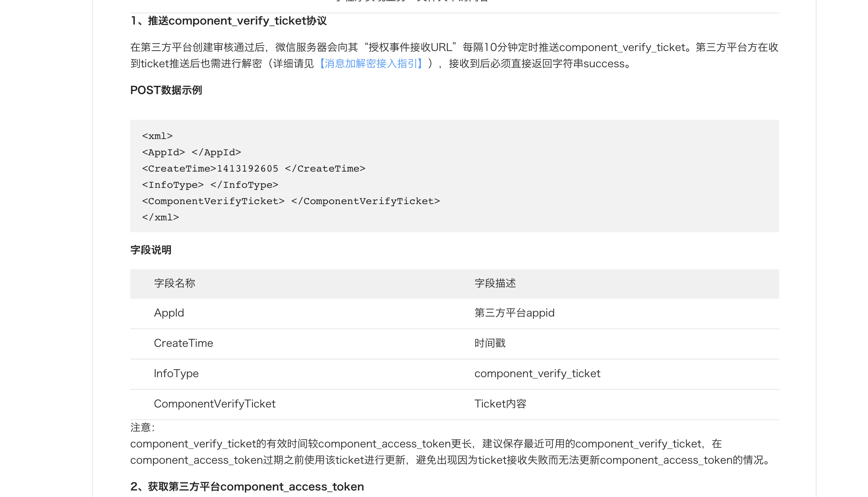This screenshot has width=868, height=497.
Task: Select the InfoType table cell
Action: [176, 373]
